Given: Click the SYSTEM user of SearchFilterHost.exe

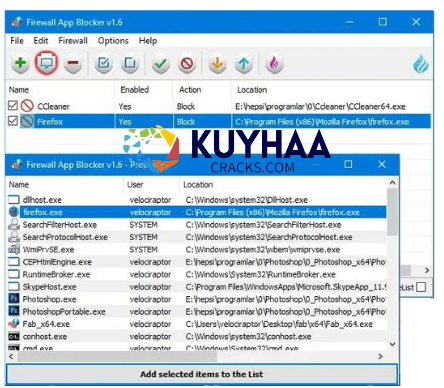Looking at the screenshot, I should pyautogui.click(x=143, y=225).
